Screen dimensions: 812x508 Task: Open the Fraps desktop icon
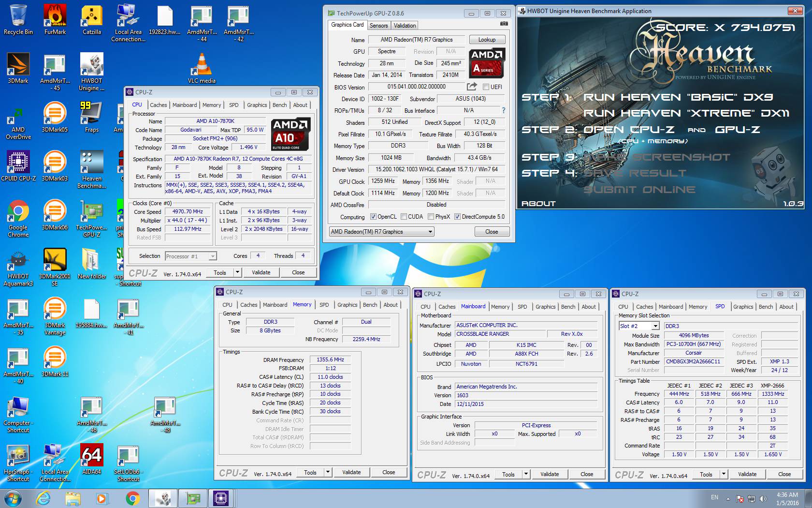point(92,117)
